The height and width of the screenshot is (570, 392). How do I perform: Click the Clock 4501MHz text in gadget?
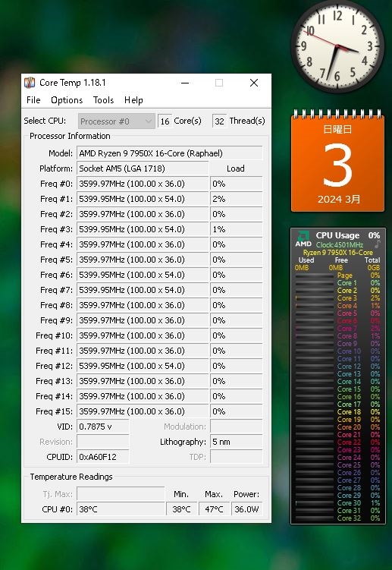click(x=340, y=244)
